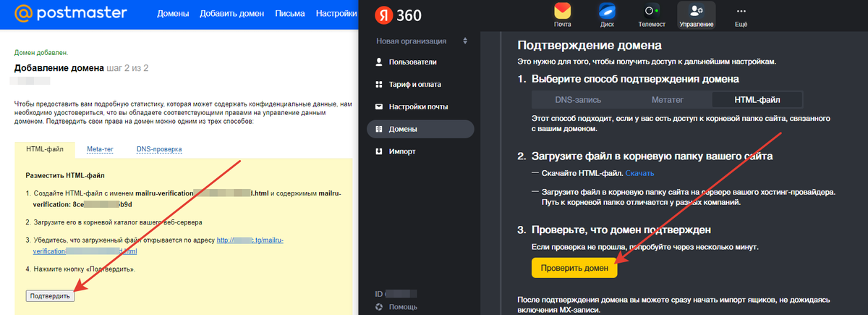Image resolution: width=868 pixels, height=315 pixels.
Task: Switch to the DNS-проверка tab
Action: tap(158, 150)
